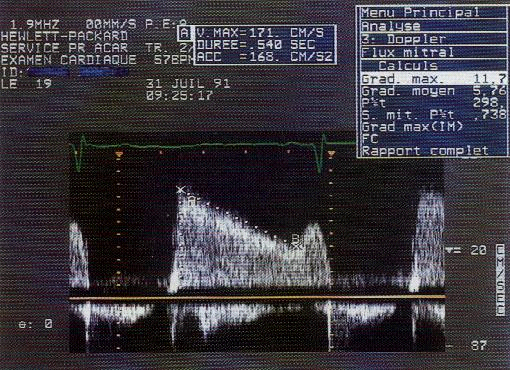The height and width of the screenshot is (370, 510).
Task: Open the Menu Principal entry
Action: tap(433, 13)
